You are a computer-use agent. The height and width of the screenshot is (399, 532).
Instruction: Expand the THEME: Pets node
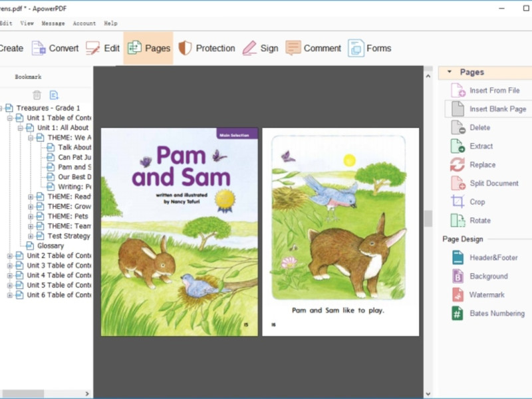point(31,217)
